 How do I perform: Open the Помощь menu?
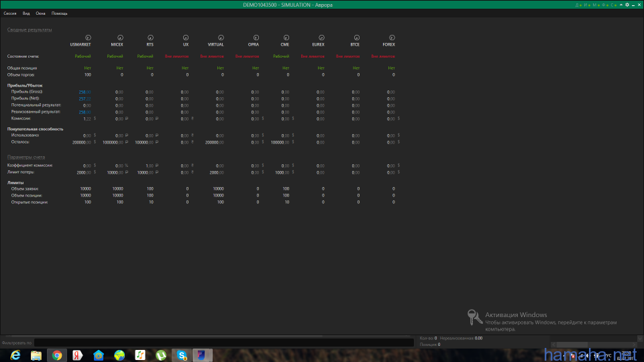pyautogui.click(x=59, y=13)
